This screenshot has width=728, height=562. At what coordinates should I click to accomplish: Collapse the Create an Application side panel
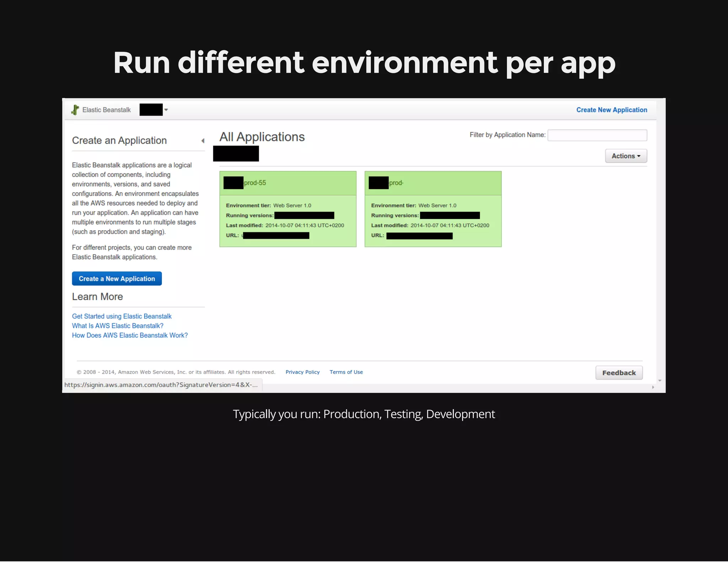click(203, 141)
